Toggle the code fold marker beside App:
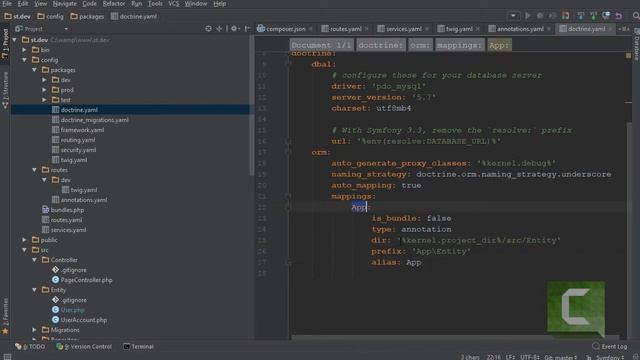 point(288,207)
